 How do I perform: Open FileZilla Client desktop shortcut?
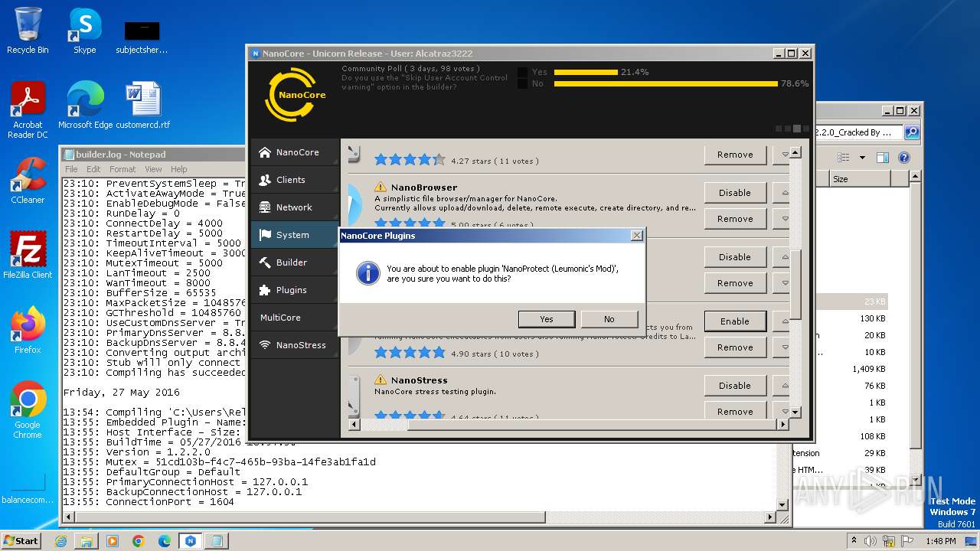28,255
